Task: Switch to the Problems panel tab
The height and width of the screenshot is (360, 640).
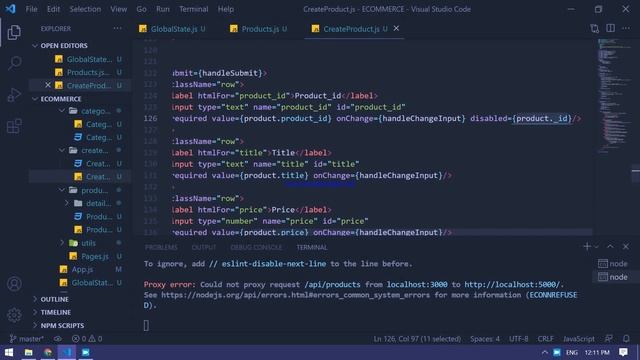Action: coord(161,247)
